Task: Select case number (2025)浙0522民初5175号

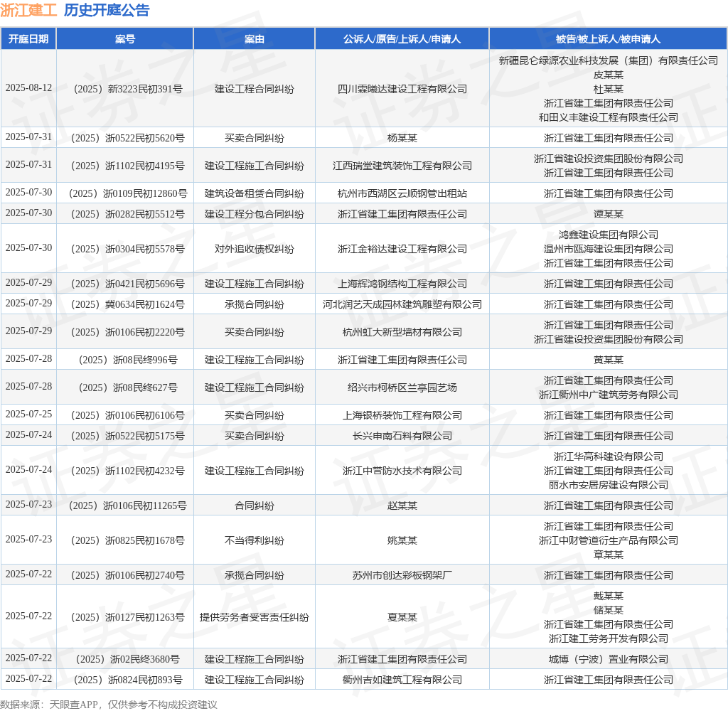Action: coord(128,436)
